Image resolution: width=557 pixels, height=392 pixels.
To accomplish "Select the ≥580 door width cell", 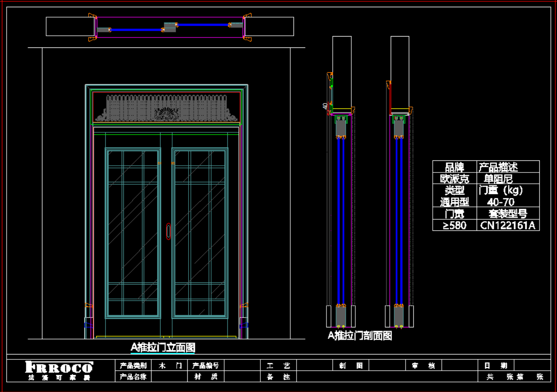I will pyautogui.click(x=454, y=225).
